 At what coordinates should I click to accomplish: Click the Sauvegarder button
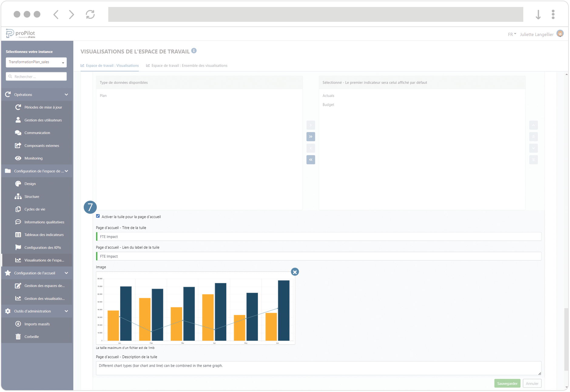coord(507,383)
